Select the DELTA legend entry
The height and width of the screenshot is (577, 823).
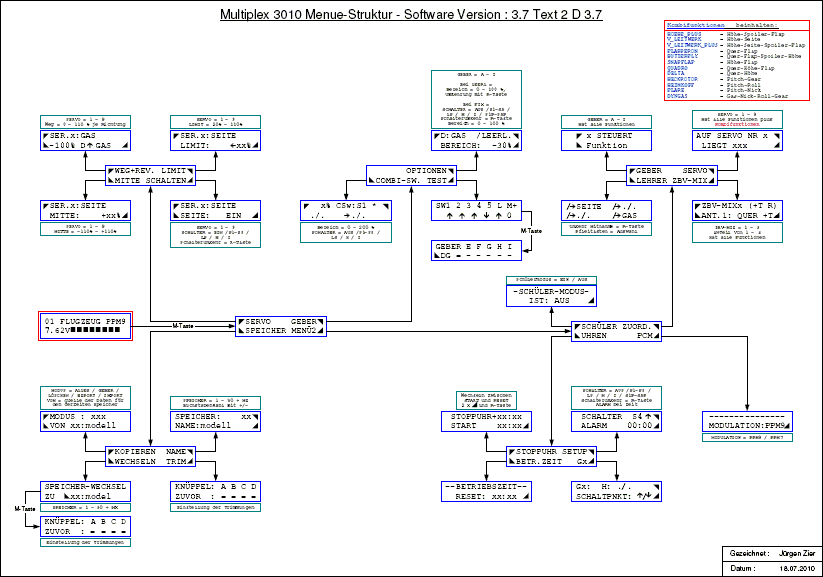676,73
